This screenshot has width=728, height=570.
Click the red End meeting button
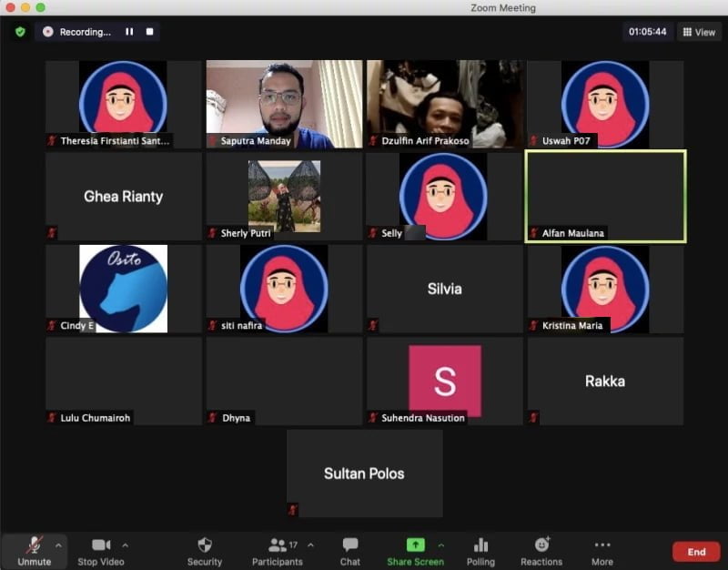[x=696, y=552]
